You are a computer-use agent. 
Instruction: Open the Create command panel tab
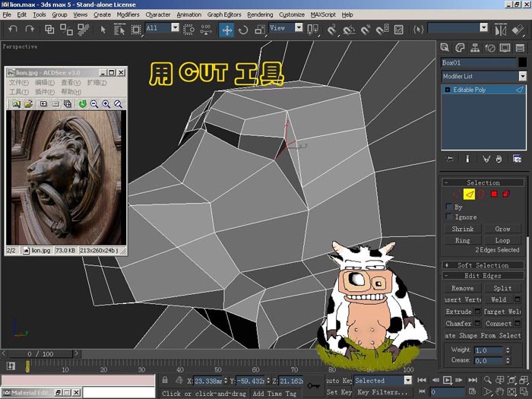coord(445,48)
